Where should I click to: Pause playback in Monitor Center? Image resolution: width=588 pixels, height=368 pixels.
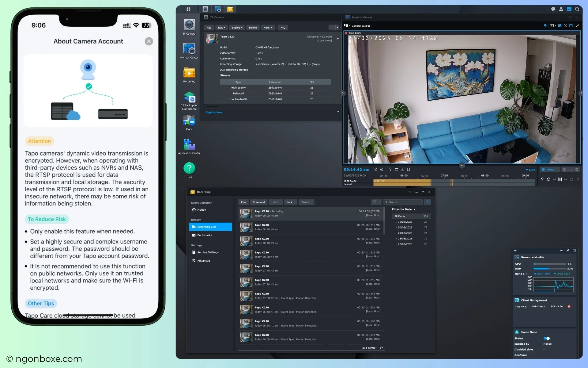click(x=560, y=179)
